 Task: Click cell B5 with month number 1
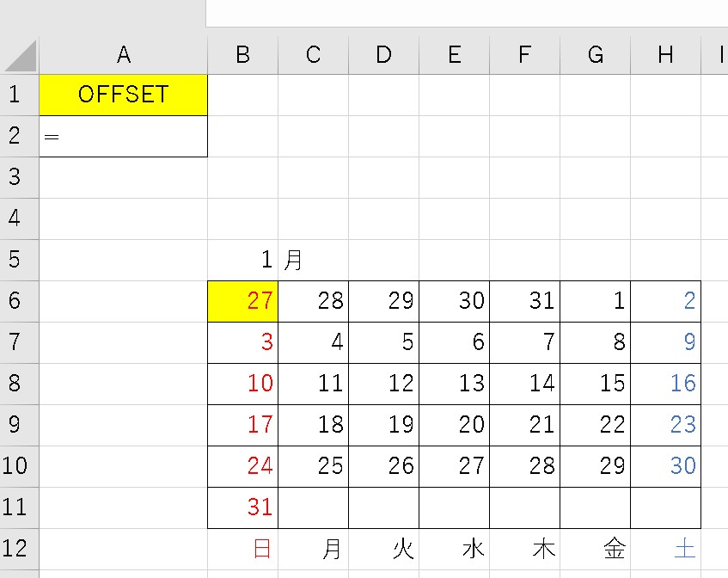coord(242,260)
